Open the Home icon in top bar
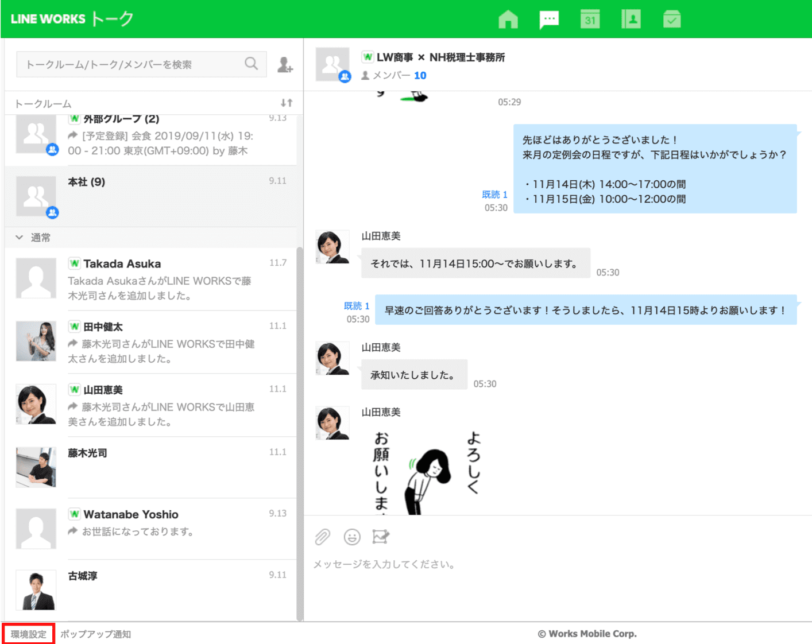This screenshot has height=644, width=812. coord(508,19)
